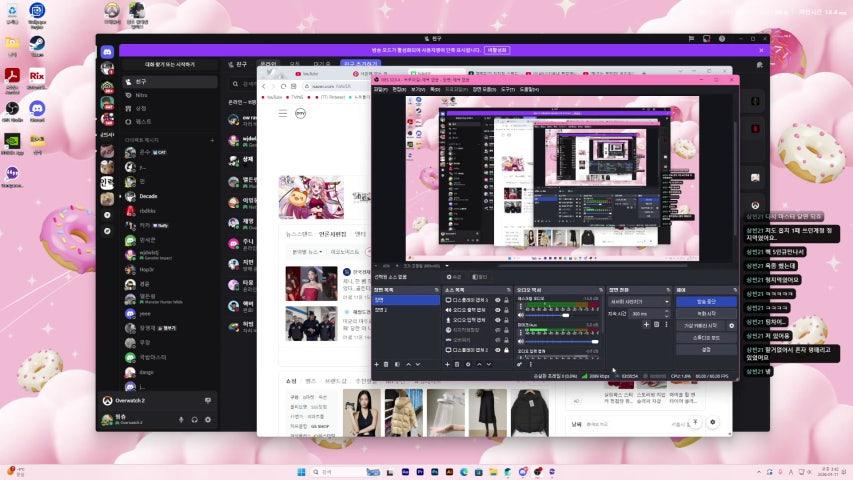Create new direct message with plus icon

pyautogui.click(x=212, y=140)
